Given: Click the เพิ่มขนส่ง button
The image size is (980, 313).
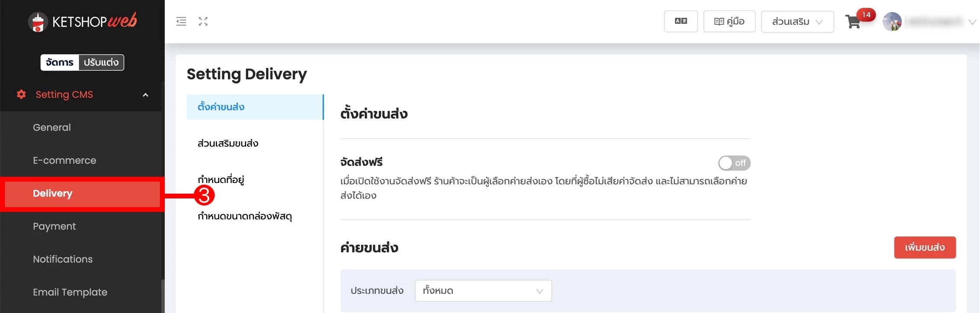Looking at the screenshot, I should pos(925,247).
